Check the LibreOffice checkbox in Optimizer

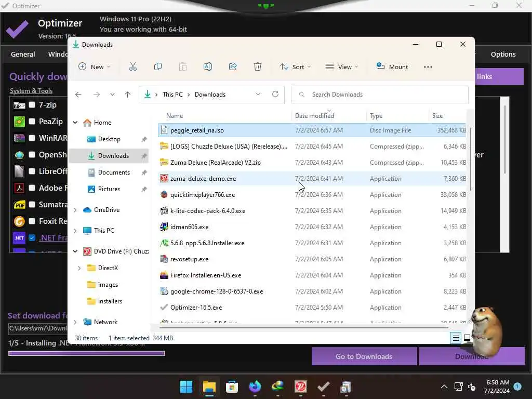coord(32,171)
